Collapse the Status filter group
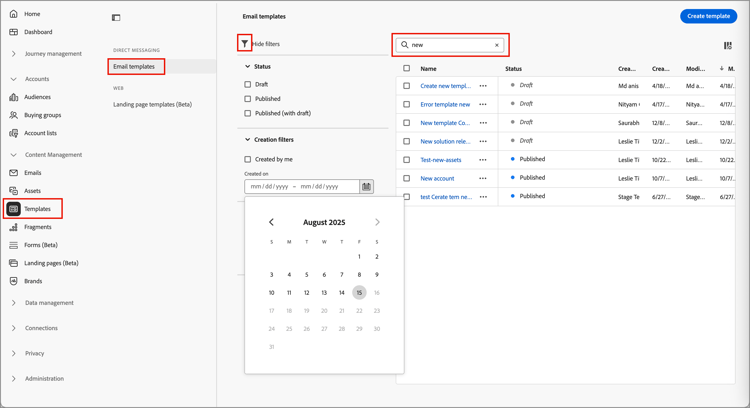 [x=247, y=66]
